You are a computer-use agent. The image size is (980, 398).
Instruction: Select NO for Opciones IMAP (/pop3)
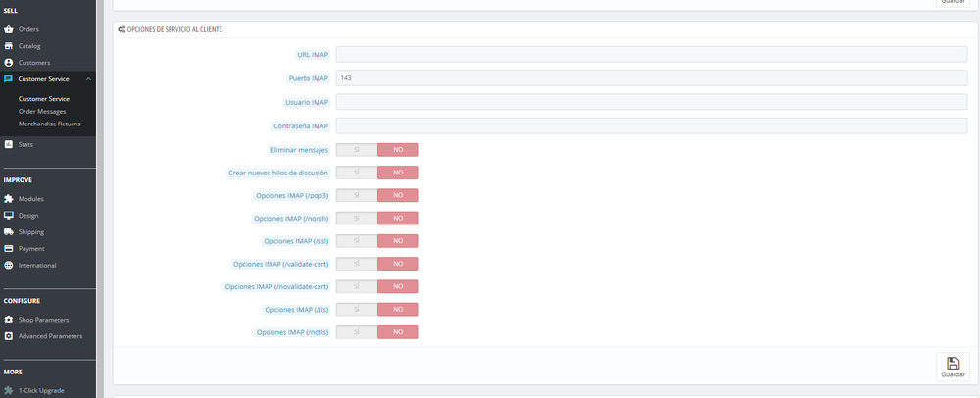pyautogui.click(x=398, y=195)
